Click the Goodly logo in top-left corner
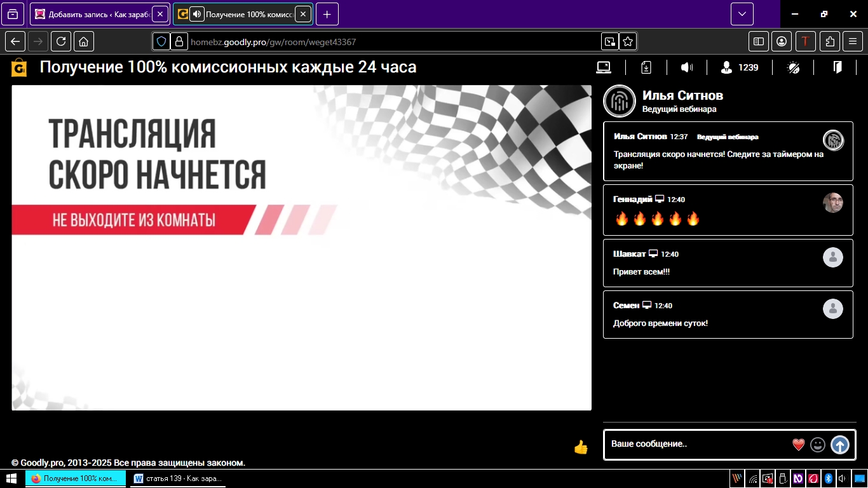This screenshot has width=868, height=488. coord(19,67)
